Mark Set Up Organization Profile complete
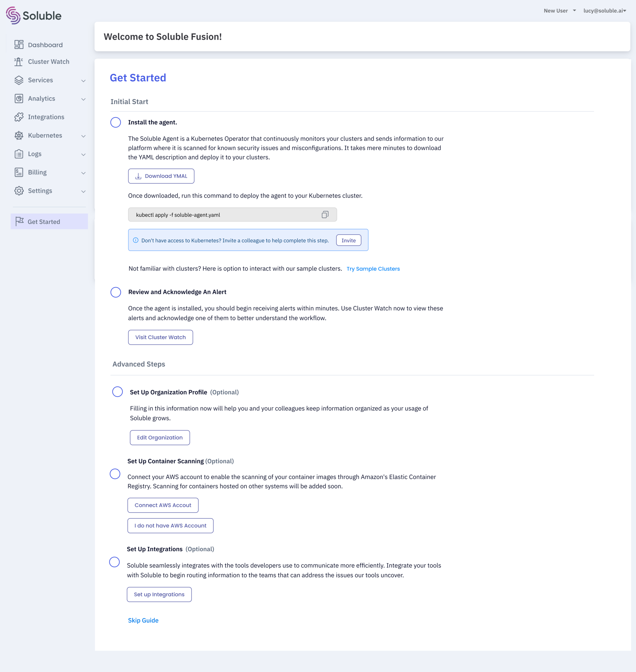 [x=117, y=392]
